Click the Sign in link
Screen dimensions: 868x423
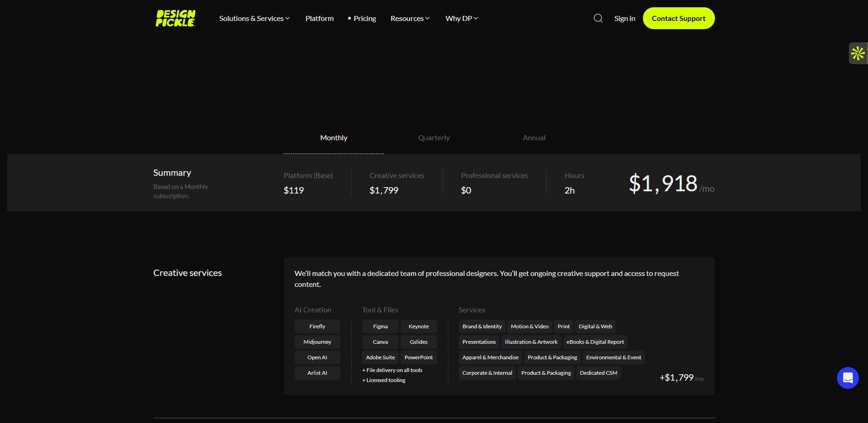tap(624, 18)
